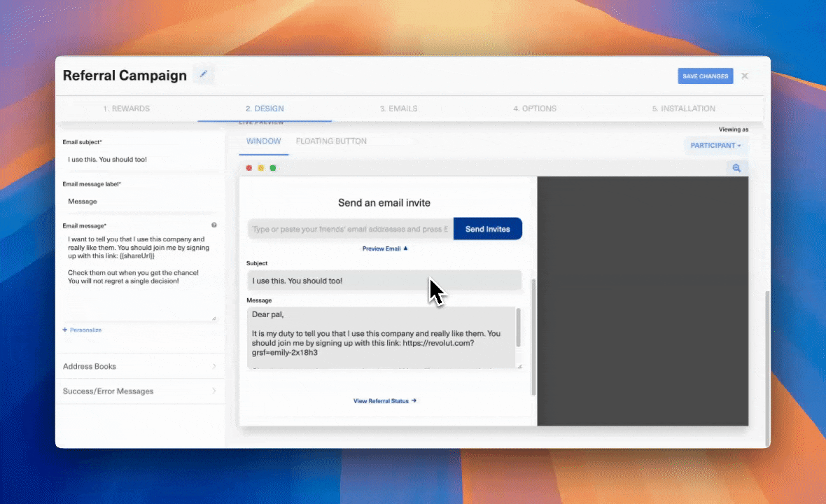This screenshot has height=504, width=826.
Task: Click the green expand circle in preview window
Action: pos(272,168)
